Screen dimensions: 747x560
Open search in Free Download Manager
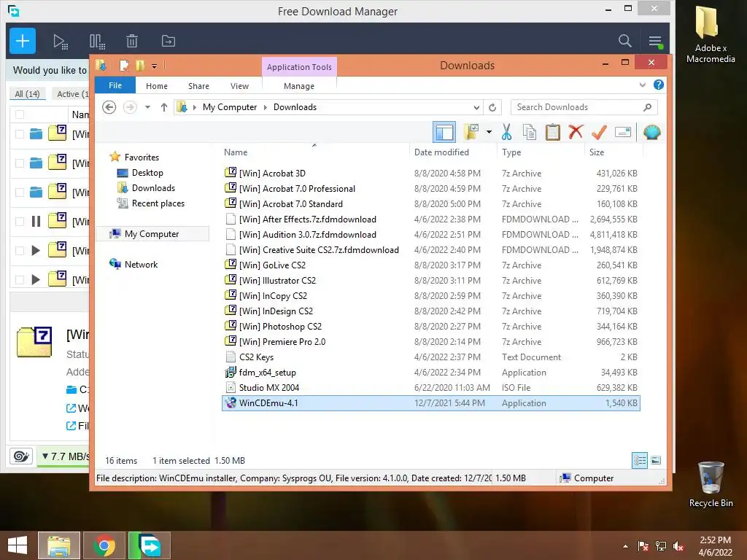coord(624,41)
